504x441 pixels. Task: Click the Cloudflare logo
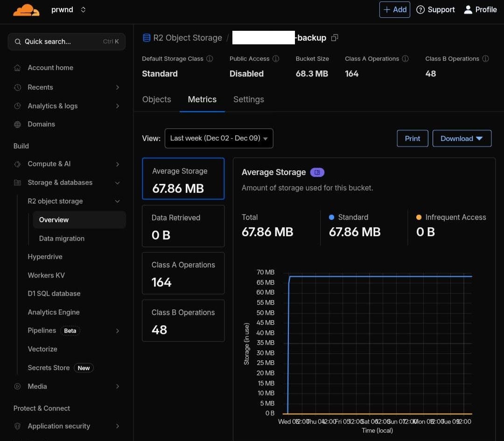click(x=26, y=10)
